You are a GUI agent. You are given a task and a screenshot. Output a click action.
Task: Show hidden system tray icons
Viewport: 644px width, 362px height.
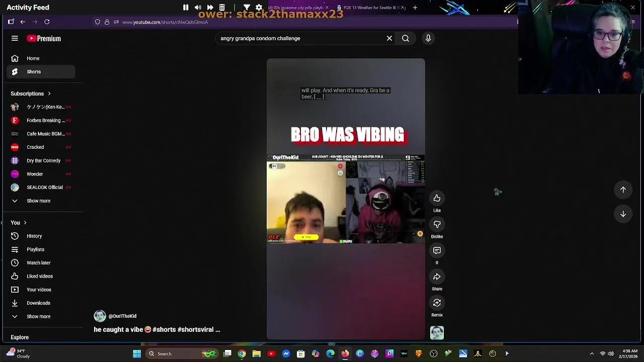pos(592,353)
